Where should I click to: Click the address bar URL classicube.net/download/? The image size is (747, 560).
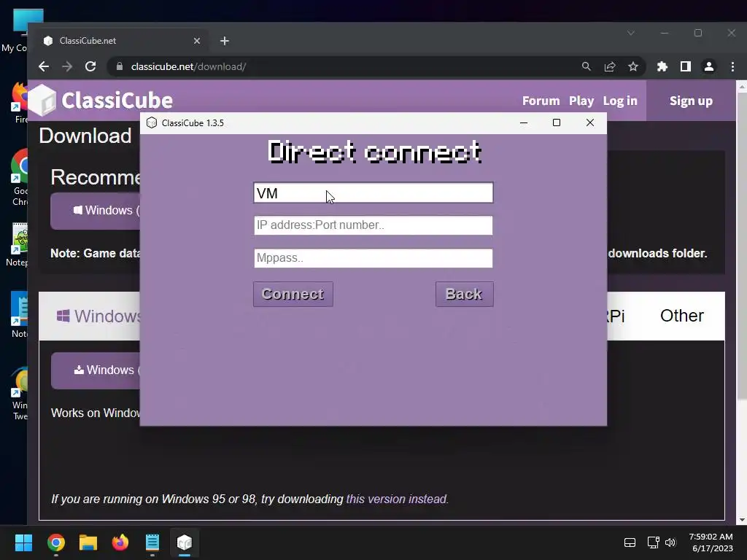(188, 66)
